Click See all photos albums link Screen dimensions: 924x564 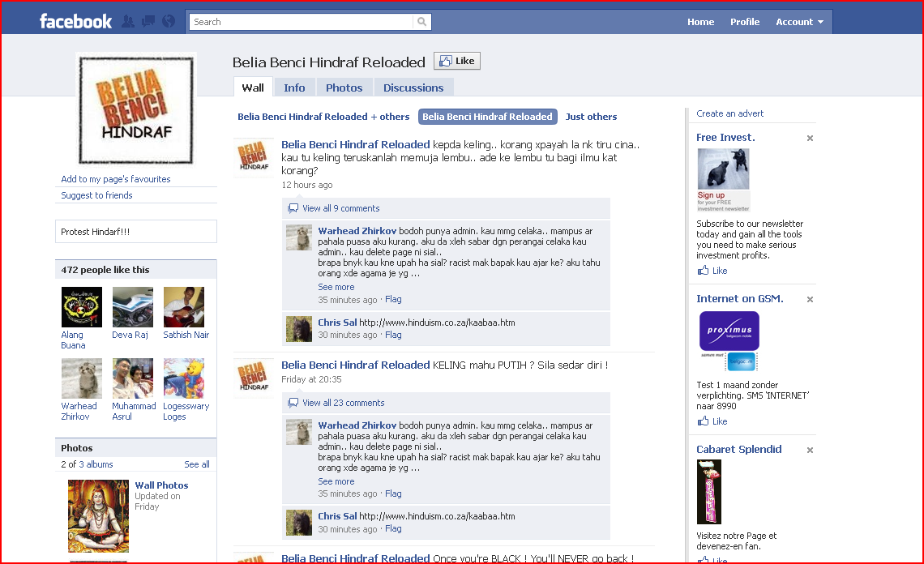tap(197, 464)
